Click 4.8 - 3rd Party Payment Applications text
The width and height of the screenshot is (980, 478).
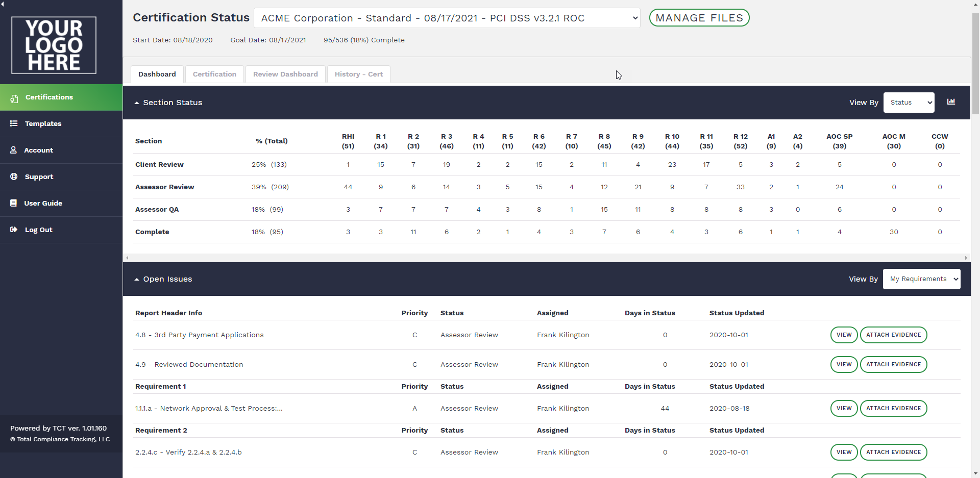[200, 335]
